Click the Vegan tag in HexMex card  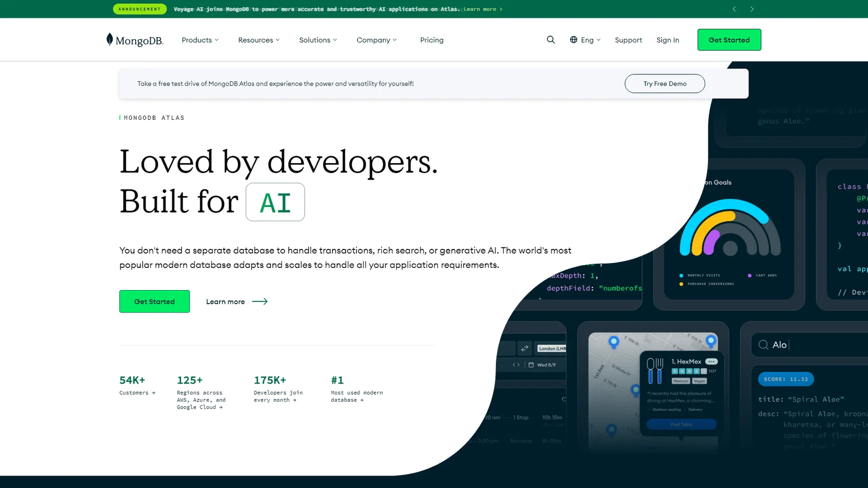[x=700, y=381]
